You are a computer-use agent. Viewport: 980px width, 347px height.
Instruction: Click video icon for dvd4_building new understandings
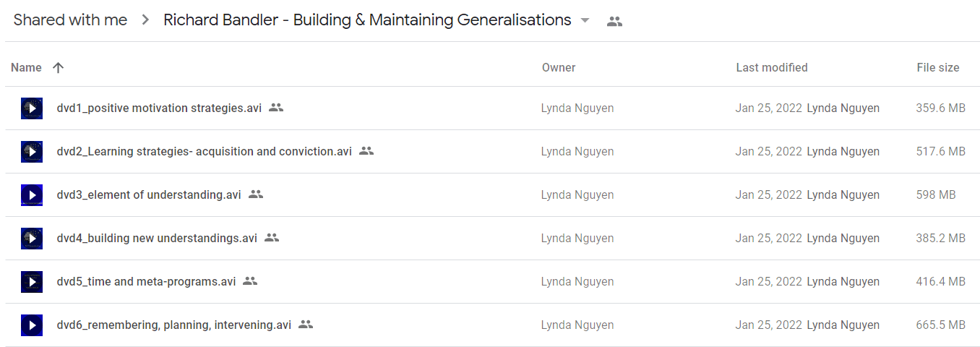(32, 239)
